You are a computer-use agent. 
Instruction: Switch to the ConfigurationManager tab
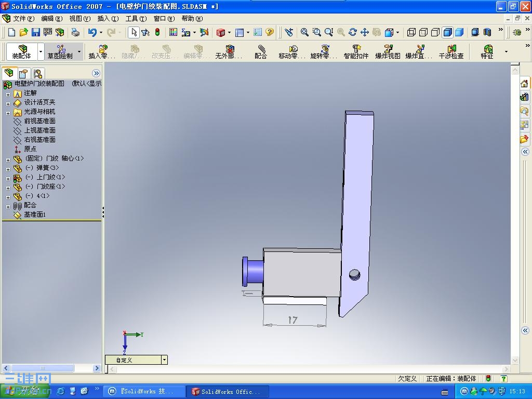pos(37,74)
